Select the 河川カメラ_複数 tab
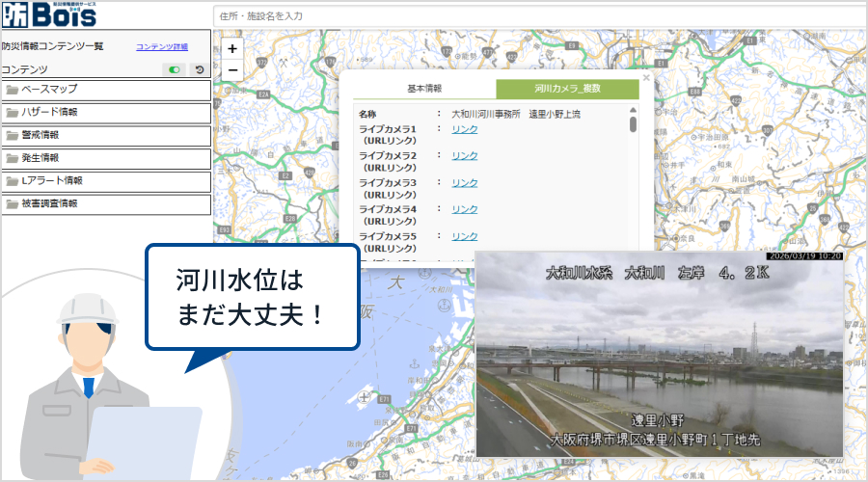This screenshot has width=868, height=482. pos(567,89)
